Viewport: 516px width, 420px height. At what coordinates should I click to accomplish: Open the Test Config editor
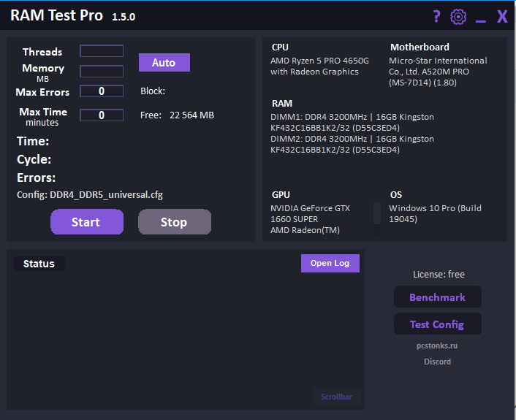pos(437,324)
